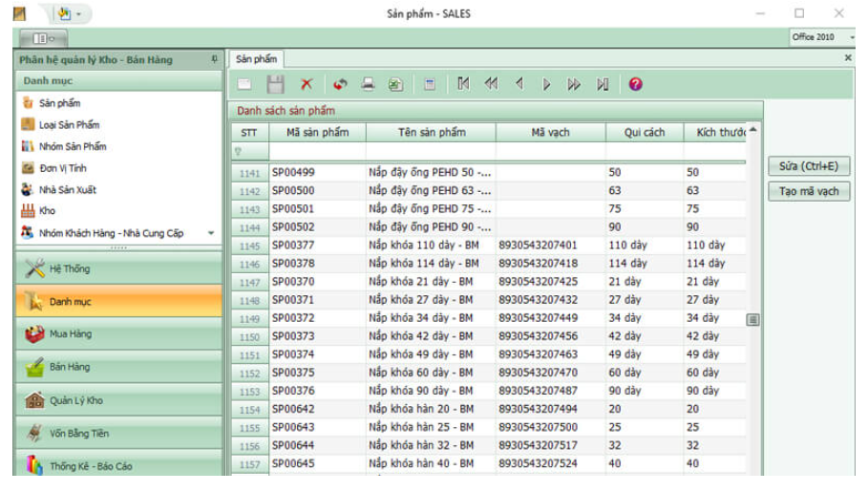Open the Bán Hàng navigation group
This screenshot has width=868, height=492.
pos(70,367)
